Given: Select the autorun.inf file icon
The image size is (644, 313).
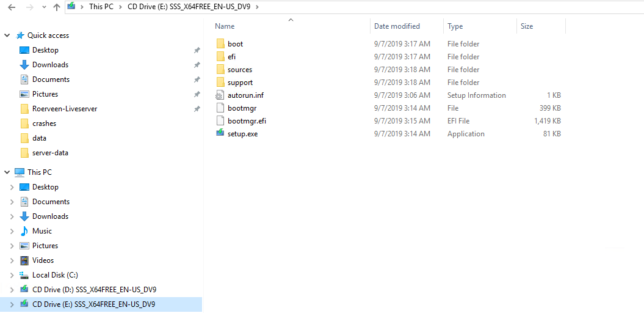Looking at the screenshot, I should (x=220, y=95).
